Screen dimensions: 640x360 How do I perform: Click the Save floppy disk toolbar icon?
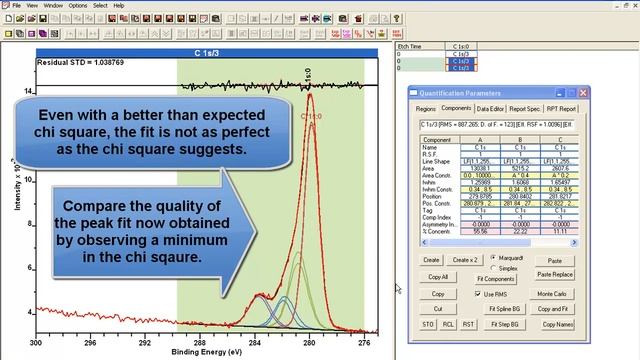(43, 19)
